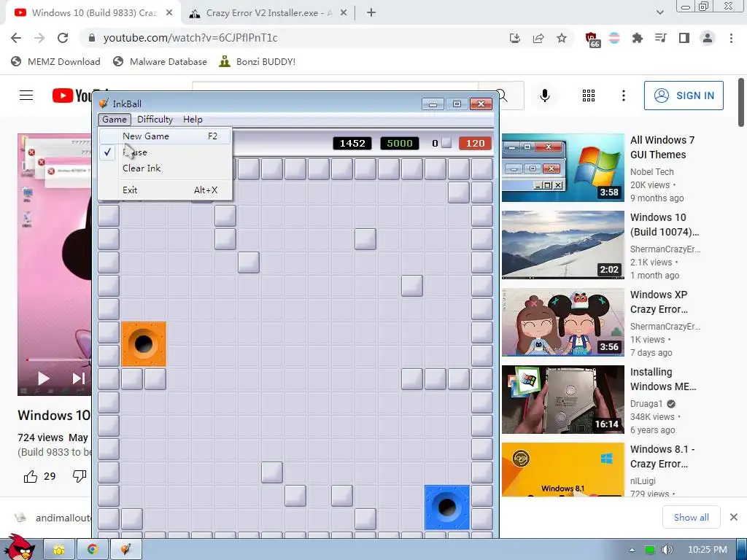The image size is (747, 560).
Task: Click the Show all downloads button
Action: pyautogui.click(x=692, y=517)
